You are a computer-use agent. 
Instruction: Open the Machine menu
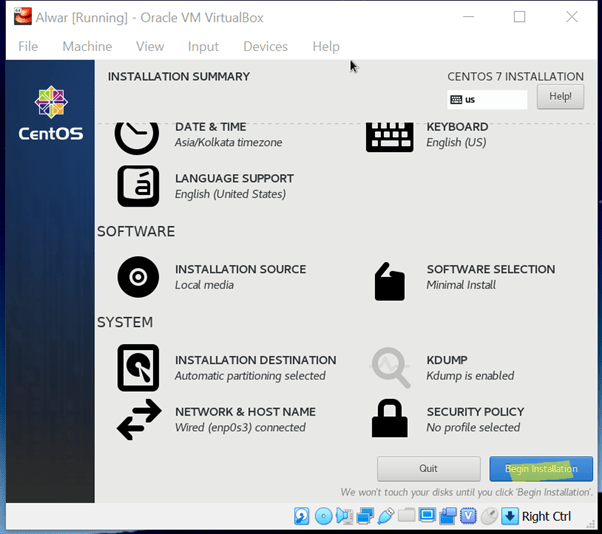coord(87,46)
